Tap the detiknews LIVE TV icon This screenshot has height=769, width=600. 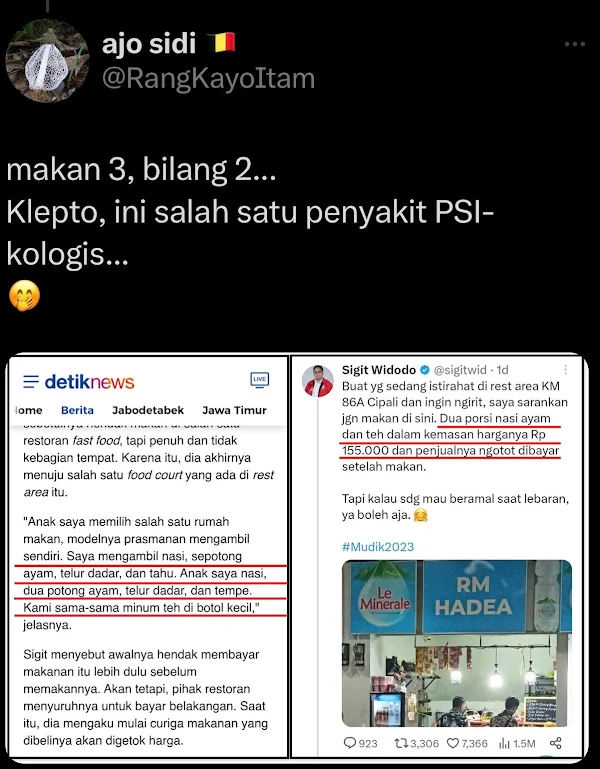click(x=260, y=380)
